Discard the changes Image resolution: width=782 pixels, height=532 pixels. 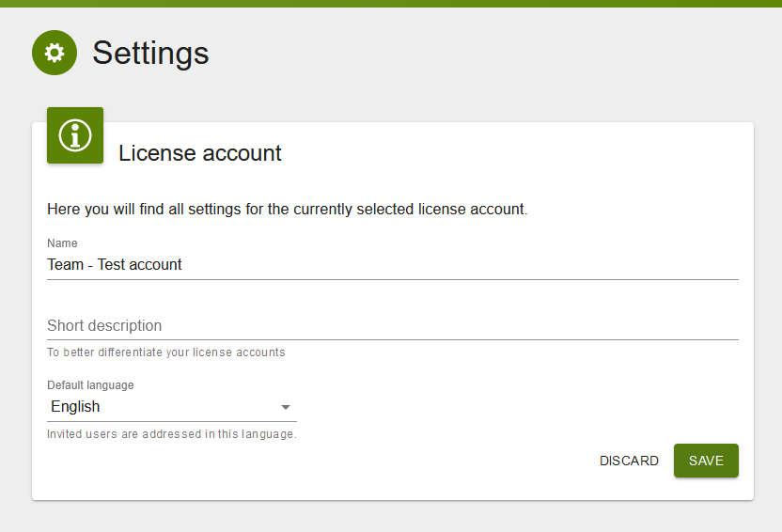coord(629,461)
